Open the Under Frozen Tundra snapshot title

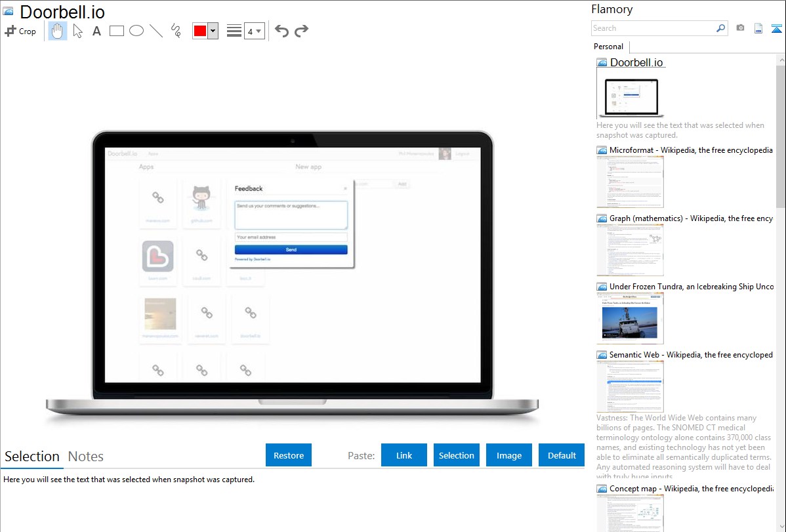692,287
